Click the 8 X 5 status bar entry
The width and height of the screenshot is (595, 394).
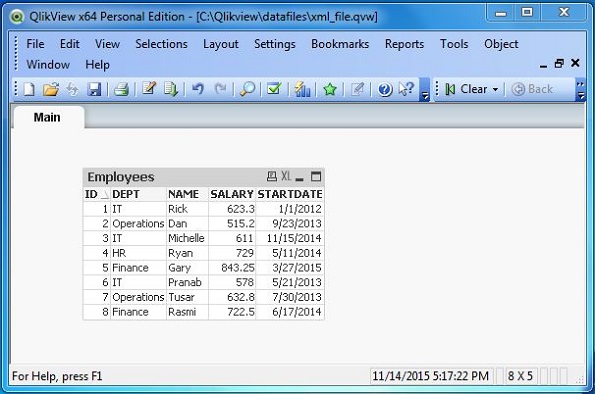(520, 376)
